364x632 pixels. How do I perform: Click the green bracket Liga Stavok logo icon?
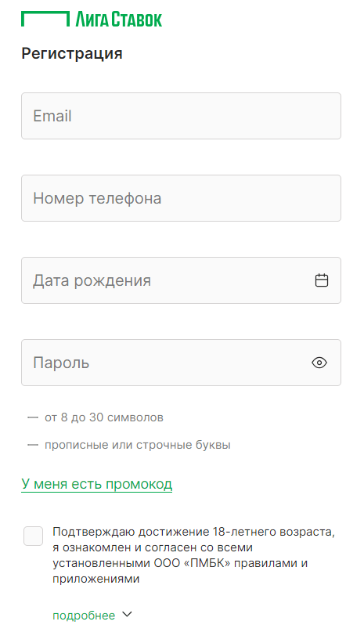click(45, 19)
